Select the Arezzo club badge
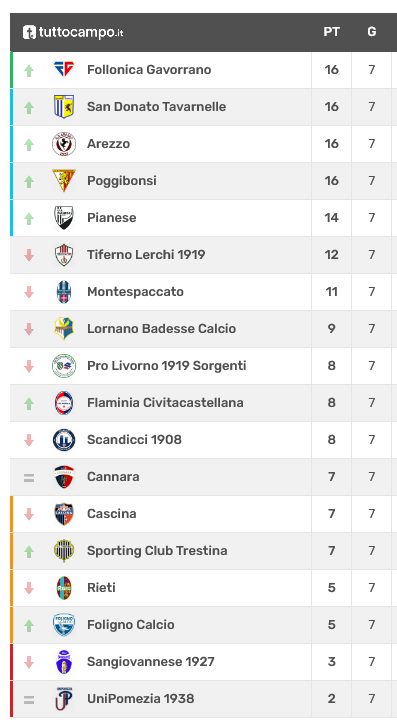Screen dimensions: 397x724 (64, 144)
